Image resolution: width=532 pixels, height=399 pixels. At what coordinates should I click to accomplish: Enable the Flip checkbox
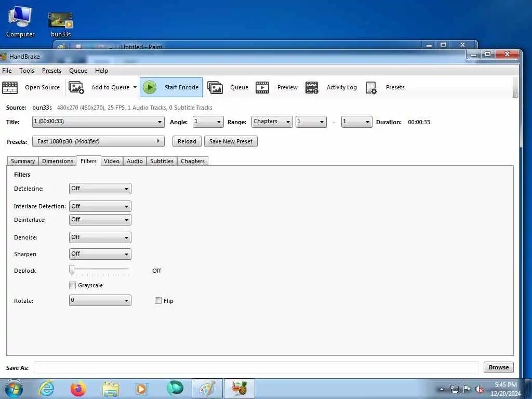pyautogui.click(x=158, y=301)
